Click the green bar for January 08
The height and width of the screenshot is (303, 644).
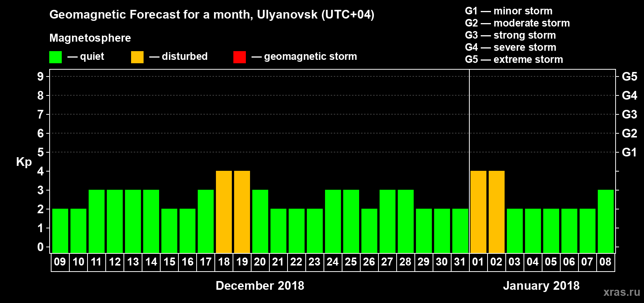click(x=606, y=221)
